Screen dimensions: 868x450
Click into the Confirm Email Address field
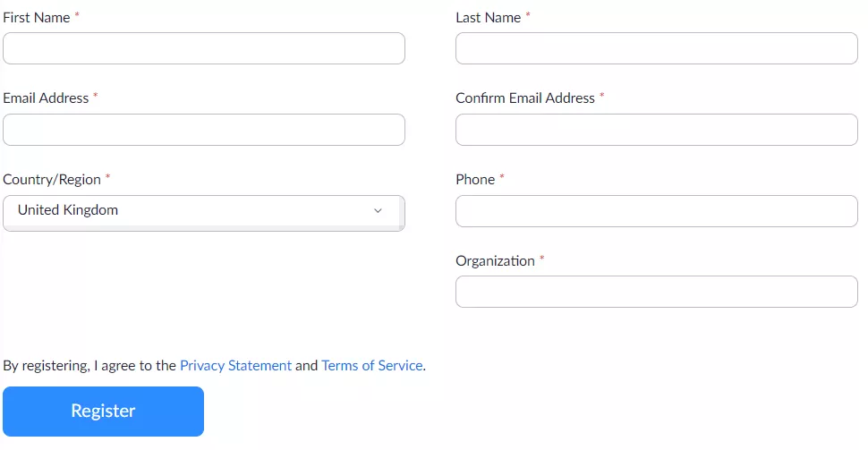[656, 130]
